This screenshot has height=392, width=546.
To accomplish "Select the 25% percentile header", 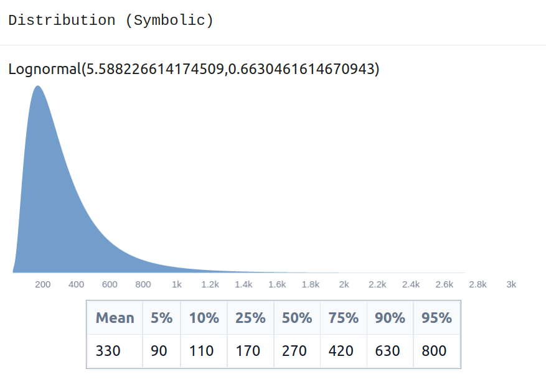I will click(250, 318).
